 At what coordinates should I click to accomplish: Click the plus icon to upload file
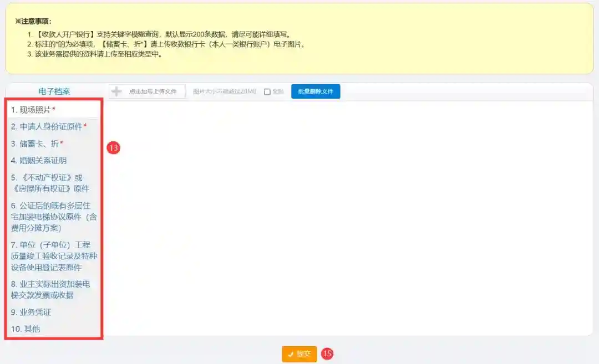117,91
